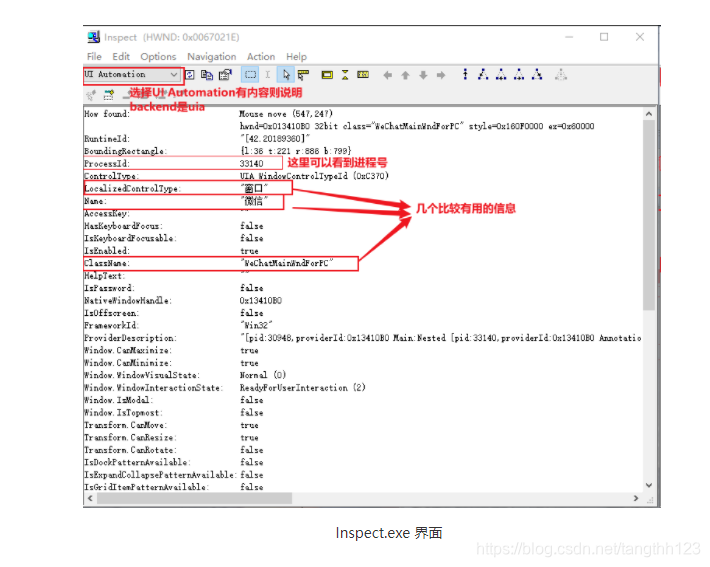Viewport: 710px width, 567px height.
Task: Select the 'LocalizedControlType:' label
Action: 132,188
